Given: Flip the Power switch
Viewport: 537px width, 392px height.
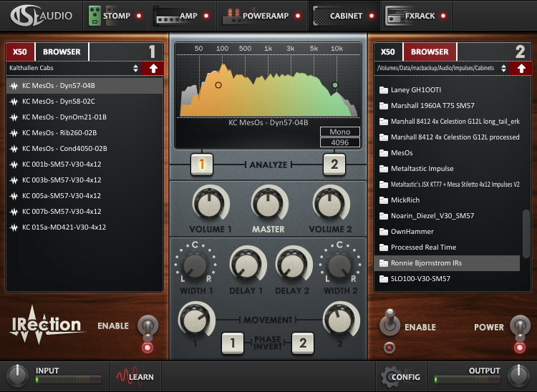Looking at the screenshot, I should click(x=520, y=328).
